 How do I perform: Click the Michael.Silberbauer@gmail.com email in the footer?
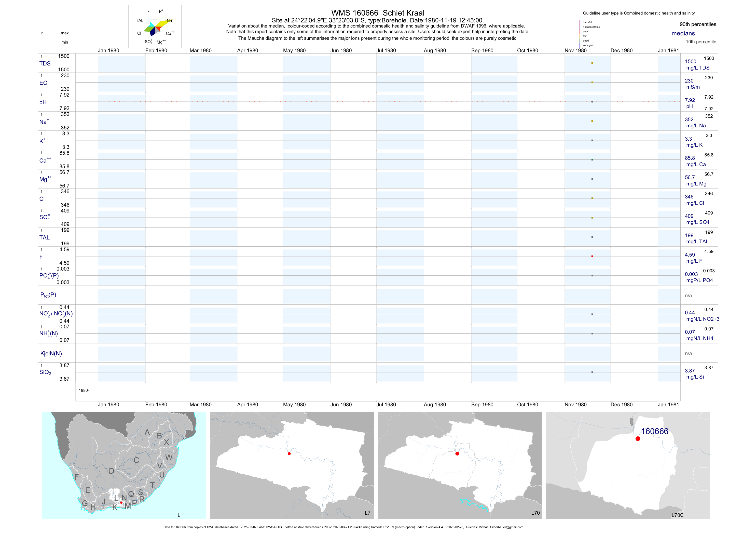point(501,527)
